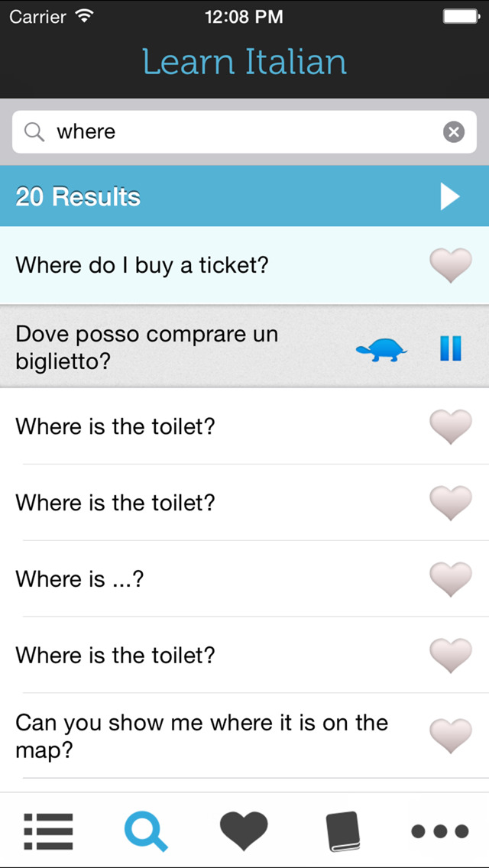Toggle the heart for "Where is ...?"

pyautogui.click(x=450, y=579)
